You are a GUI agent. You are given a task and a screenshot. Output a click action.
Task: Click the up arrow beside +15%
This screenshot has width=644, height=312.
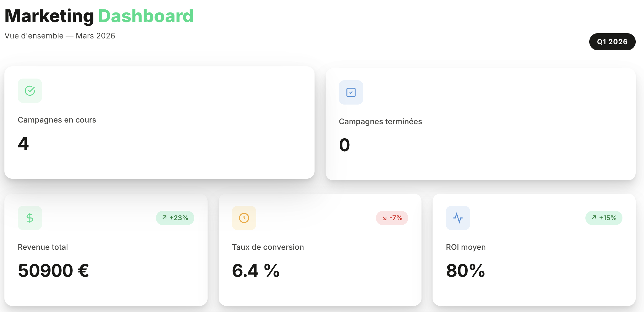[594, 217]
